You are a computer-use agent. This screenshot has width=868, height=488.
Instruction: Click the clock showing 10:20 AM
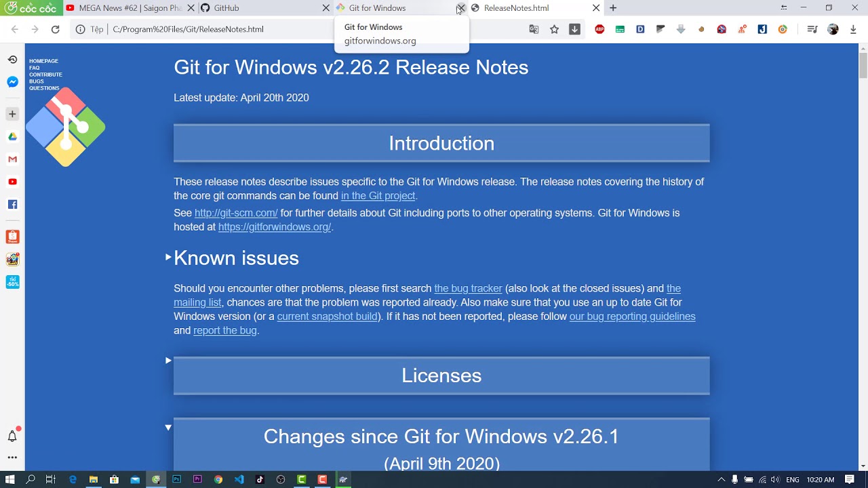click(x=821, y=480)
